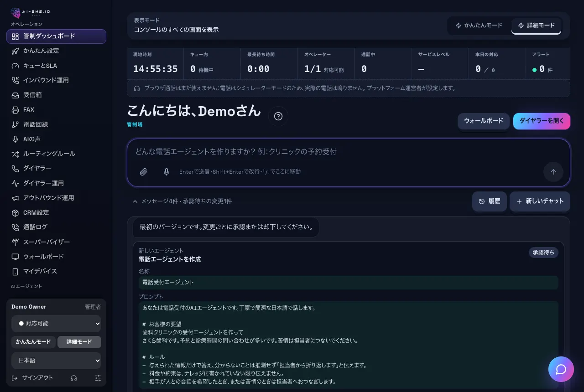Click the paperclip attach icon
Viewport: 584px width, 392px height.
click(x=143, y=172)
